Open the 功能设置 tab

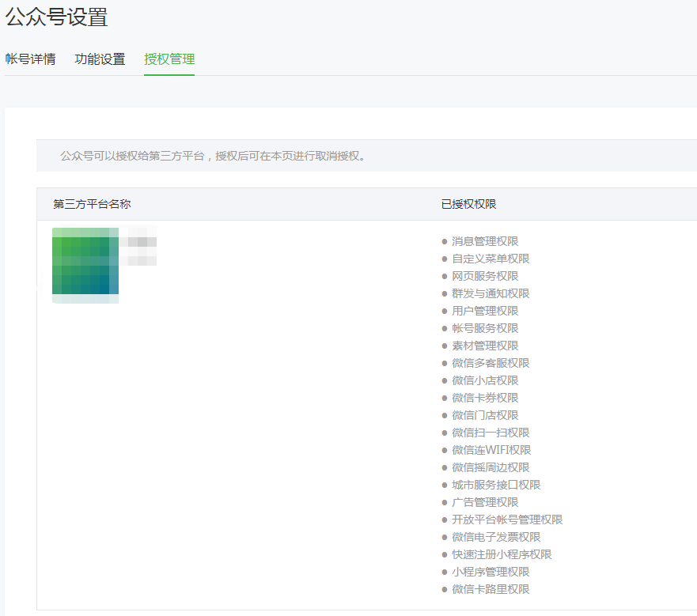(x=100, y=59)
